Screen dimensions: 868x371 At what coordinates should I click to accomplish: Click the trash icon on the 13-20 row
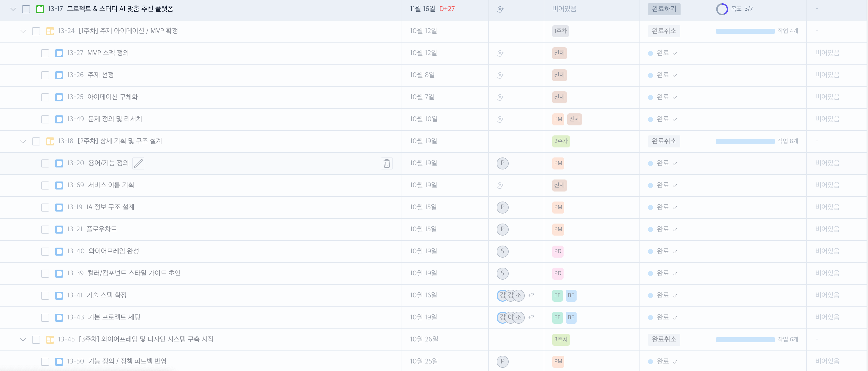tap(386, 163)
